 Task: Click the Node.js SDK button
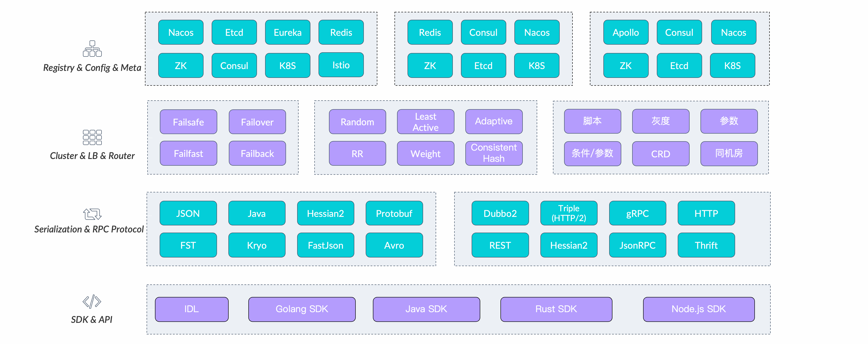pyautogui.click(x=698, y=309)
